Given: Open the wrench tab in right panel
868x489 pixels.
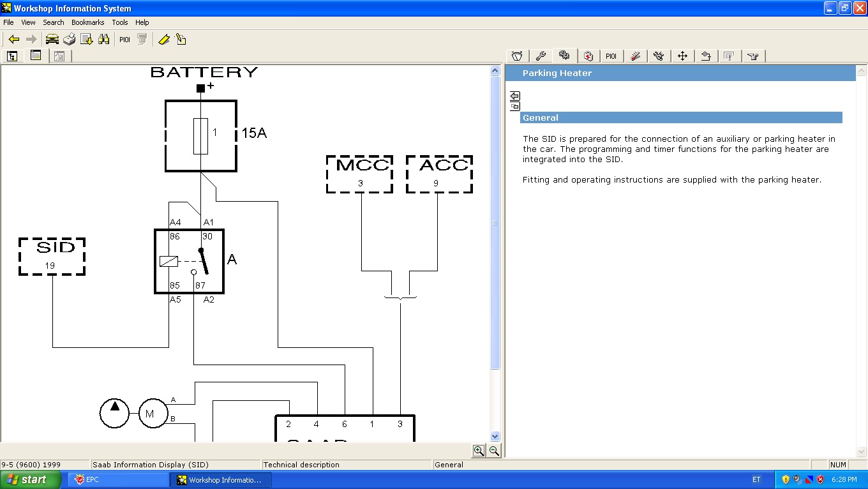Looking at the screenshot, I should [x=540, y=56].
